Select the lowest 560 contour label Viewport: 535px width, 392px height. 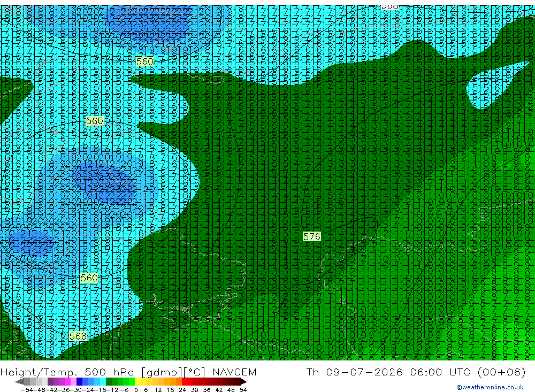(x=89, y=278)
